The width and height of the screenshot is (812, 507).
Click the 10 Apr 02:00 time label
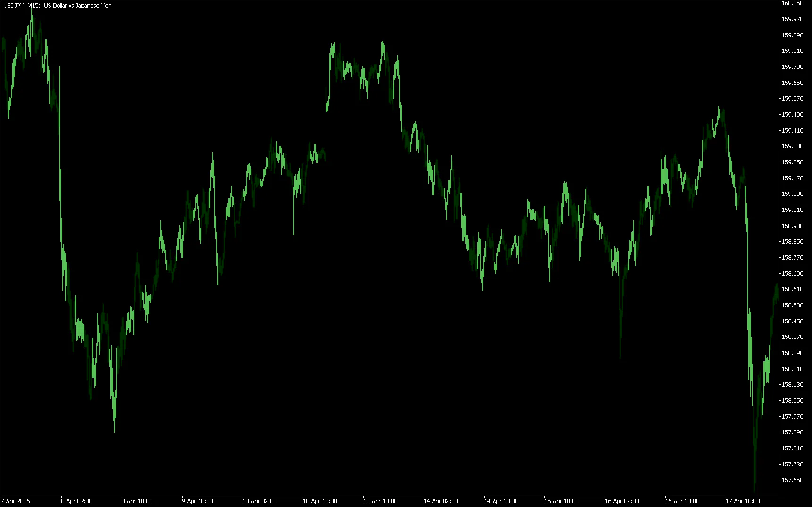(x=260, y=501)
